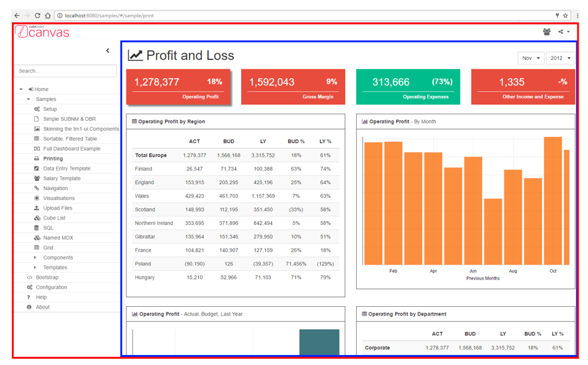
Task: Go back using the browser back arrow
Action: 17,15
